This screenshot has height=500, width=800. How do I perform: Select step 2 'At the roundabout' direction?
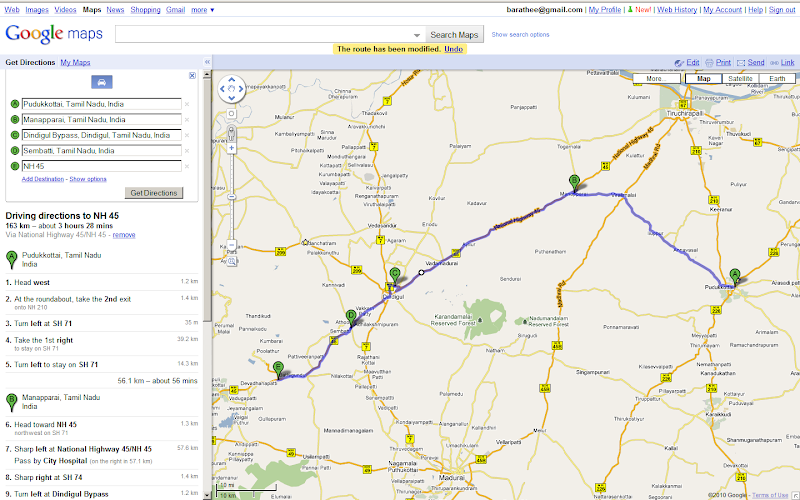102,303
